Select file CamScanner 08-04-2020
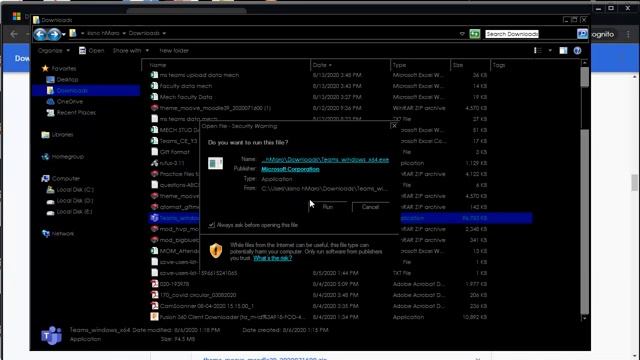This screenshot has width=640, height=360. [x=207, y=306]
